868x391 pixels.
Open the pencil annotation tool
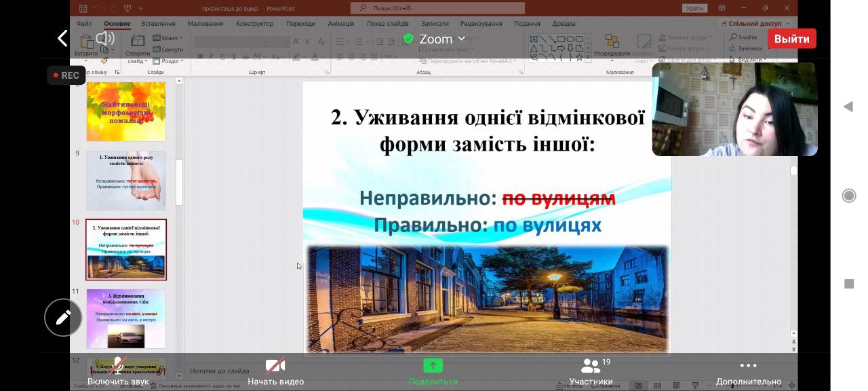click(63, 317)
